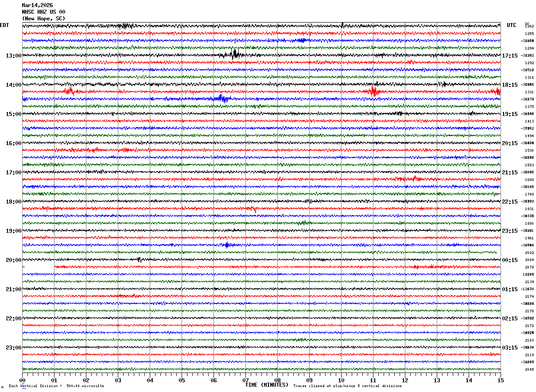The height and width of the screenshot is (392, 536).
Task: Click the "20:15" UTC row label
Action: pyautogui.click(x=510, y=143)
